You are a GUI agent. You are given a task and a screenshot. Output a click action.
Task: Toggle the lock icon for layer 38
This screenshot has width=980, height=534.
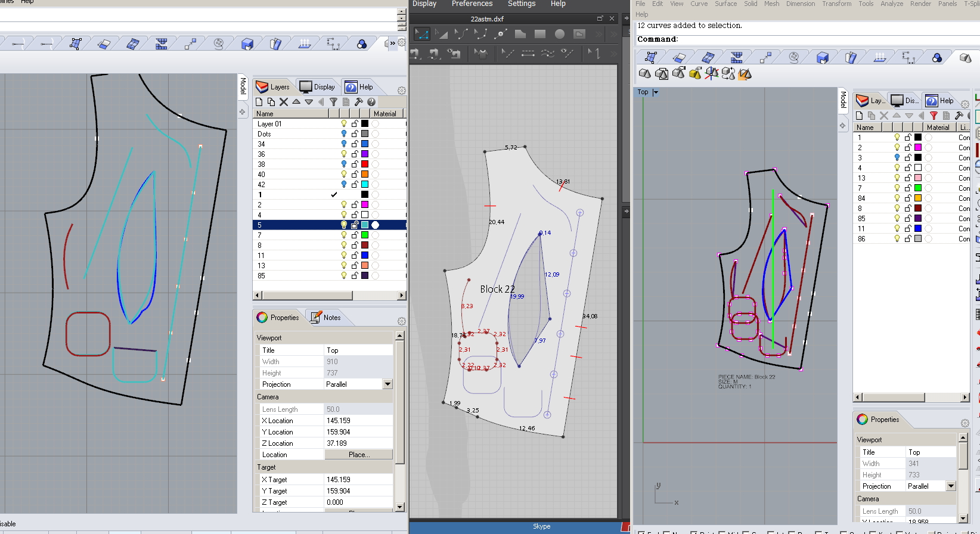tap(355, 164)
